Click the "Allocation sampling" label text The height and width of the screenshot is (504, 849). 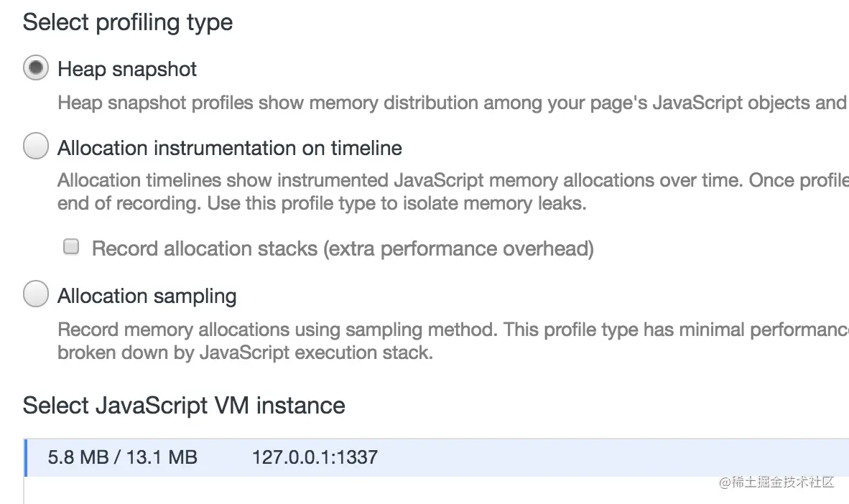click(147, 296)
